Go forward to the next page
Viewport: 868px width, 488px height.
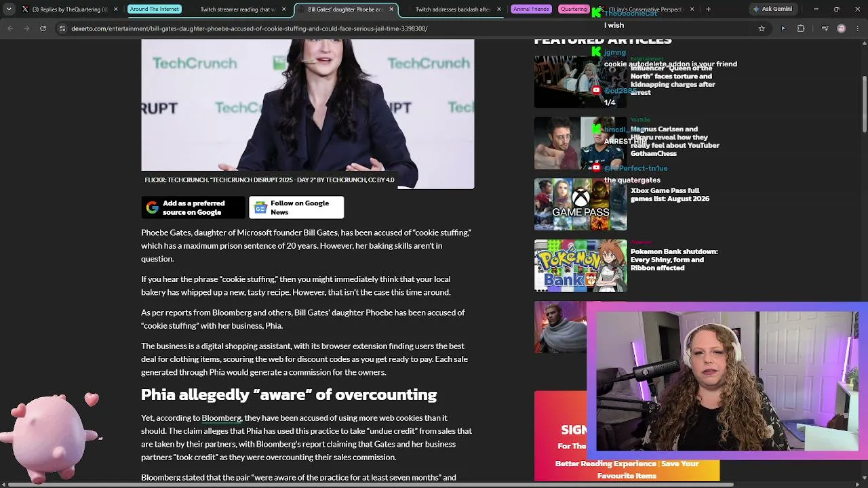(x=26, y=28)
